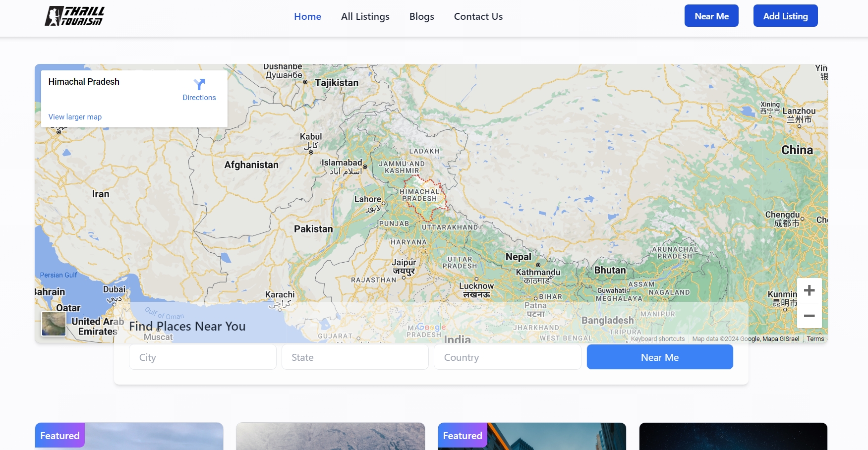
Task: Zoom out on the map
Action: tap(810, 316)
